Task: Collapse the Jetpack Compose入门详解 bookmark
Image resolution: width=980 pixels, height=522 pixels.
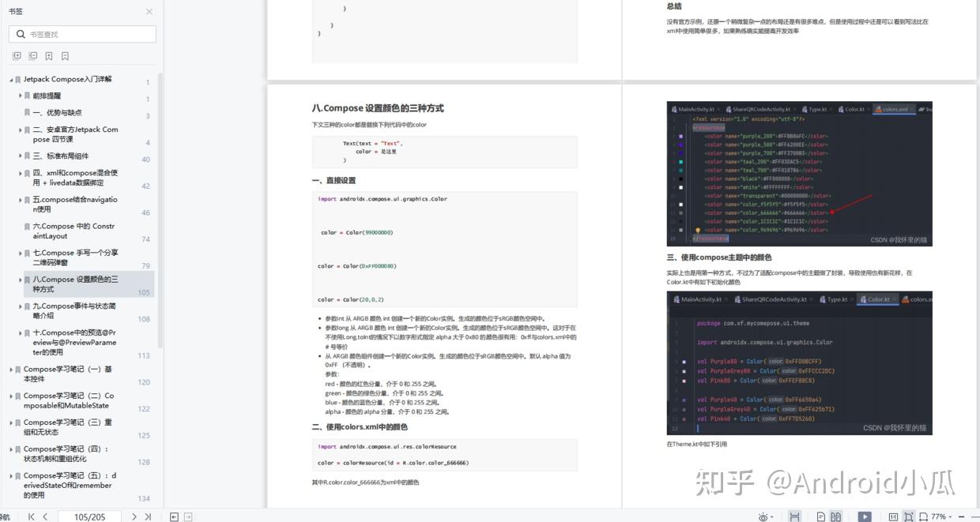Action: click(11, 80)
